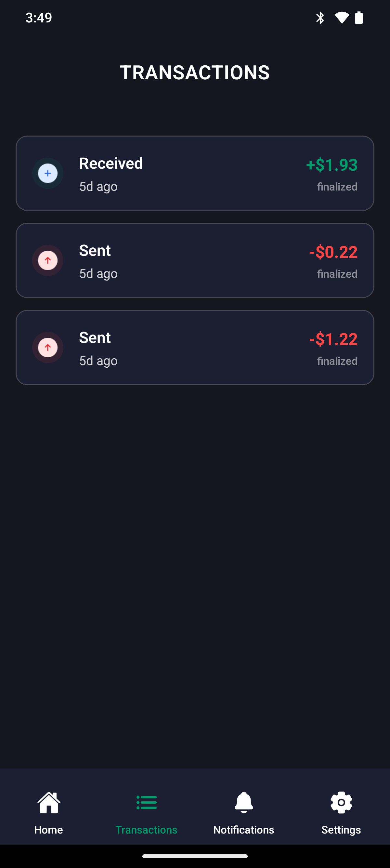Tap the Home house icon
This screenshot has height=868, width=390.
[49, 802]
